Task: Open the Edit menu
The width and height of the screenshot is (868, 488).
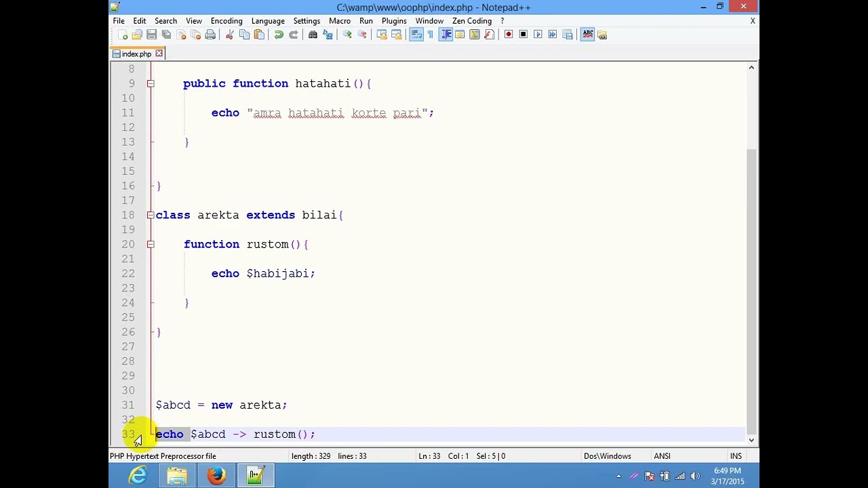Action: point(140,21)
